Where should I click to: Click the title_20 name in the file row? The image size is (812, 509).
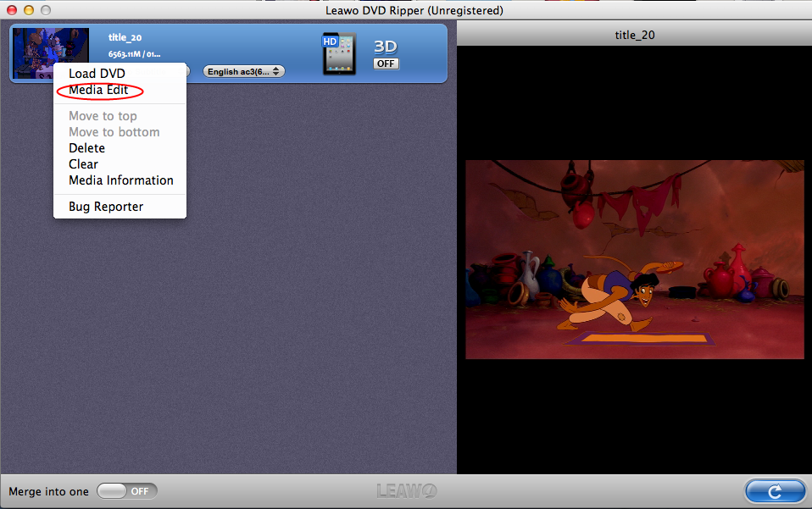point(125,37)
